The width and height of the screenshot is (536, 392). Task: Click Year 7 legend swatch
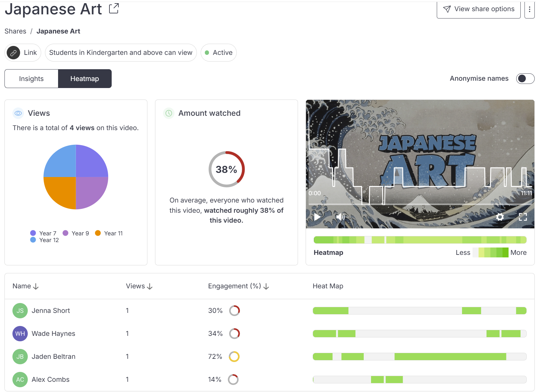point(33,233)
